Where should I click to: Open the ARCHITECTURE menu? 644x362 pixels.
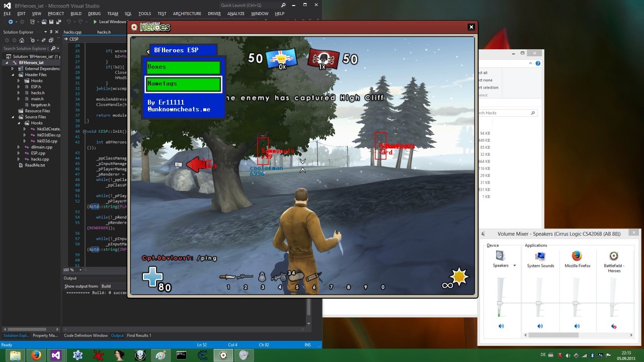[x=187, y=14]
